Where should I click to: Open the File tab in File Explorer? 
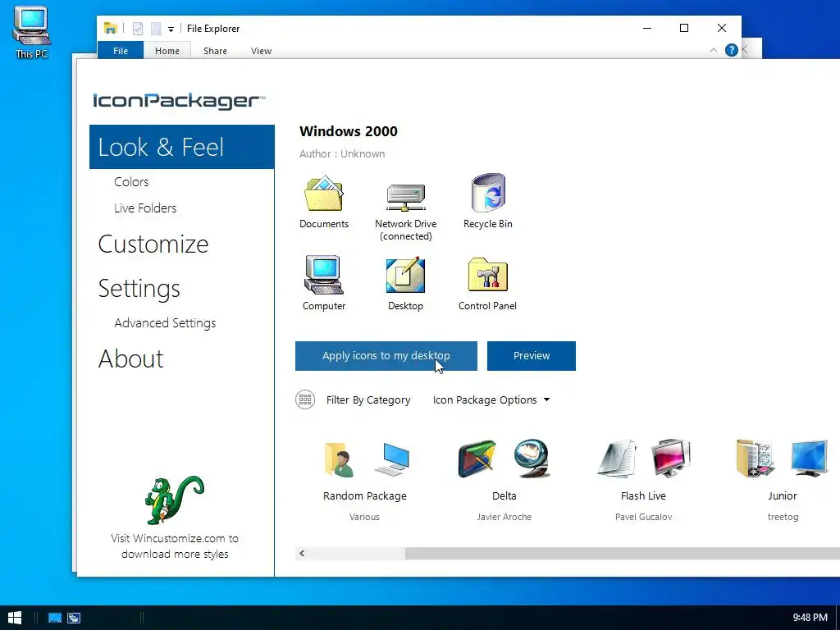pos(121,50)
